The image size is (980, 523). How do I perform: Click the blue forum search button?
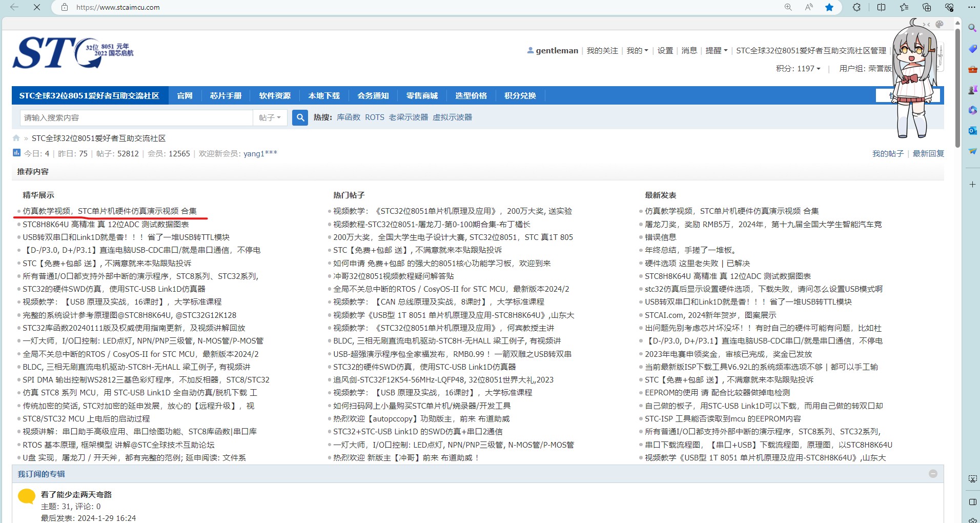(x=300, y=117)
